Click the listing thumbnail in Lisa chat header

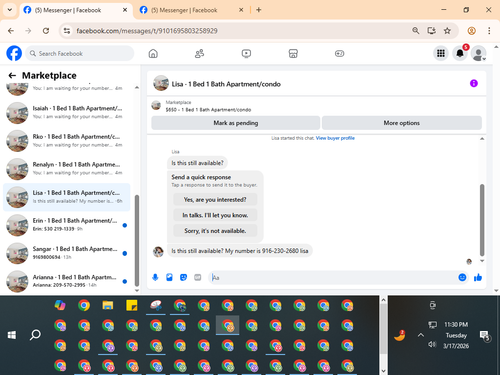click(161, 83)
